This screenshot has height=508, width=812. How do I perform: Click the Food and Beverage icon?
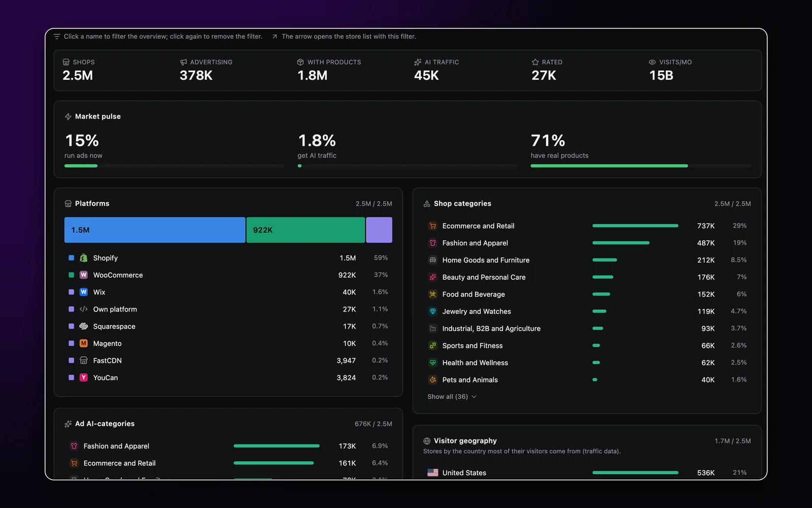(433, 294)
